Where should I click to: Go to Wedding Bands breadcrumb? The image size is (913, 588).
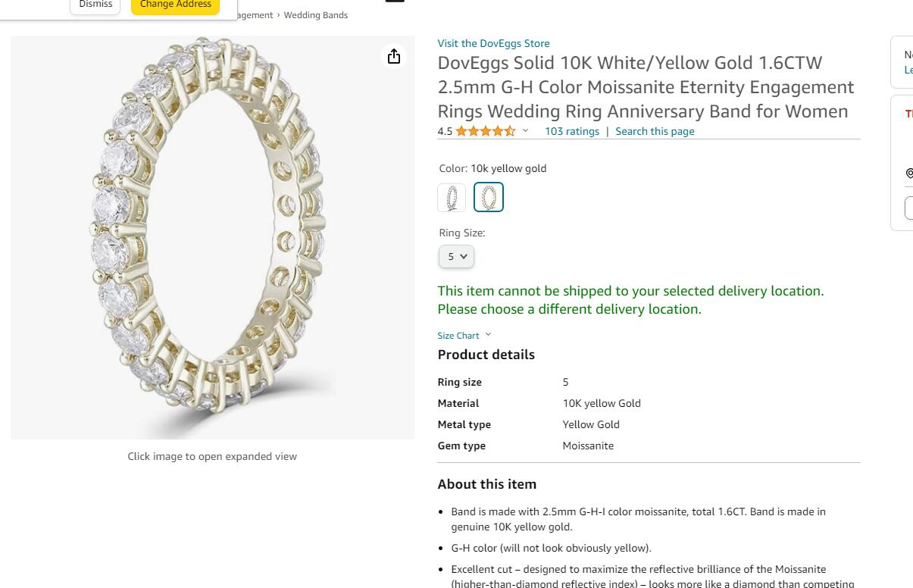click(x=316, y=15)
